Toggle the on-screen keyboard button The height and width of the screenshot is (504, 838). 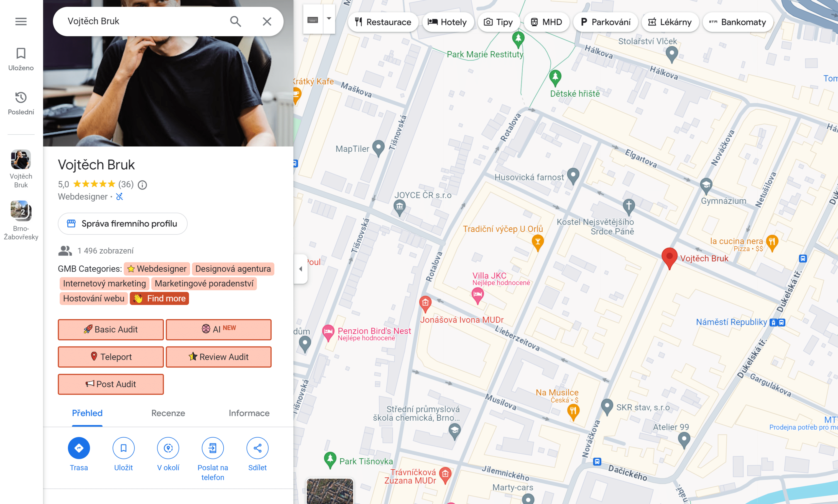313,20
